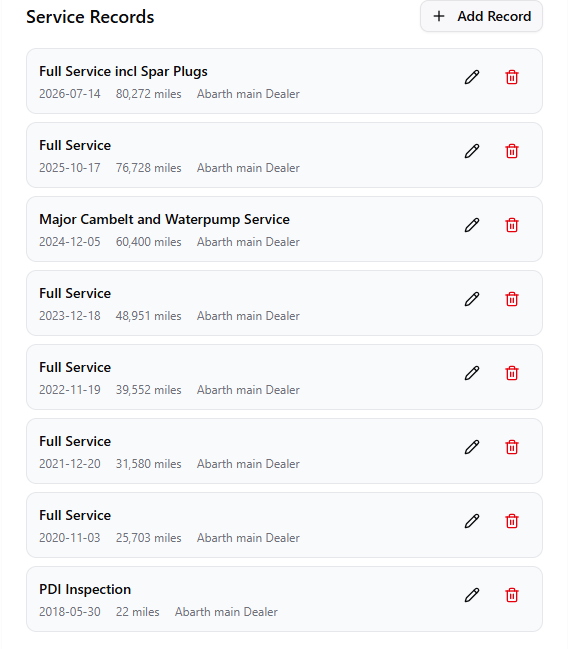568x649 pixels.
Task: Edit the Full Service incl Spar Plugs record
Action: tap(472, 77)
